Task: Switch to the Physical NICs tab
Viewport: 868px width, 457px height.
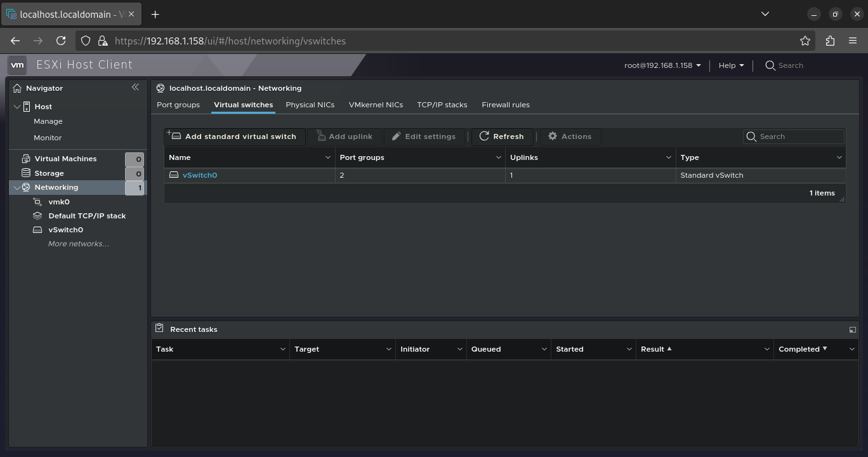Action: [310, 105]
